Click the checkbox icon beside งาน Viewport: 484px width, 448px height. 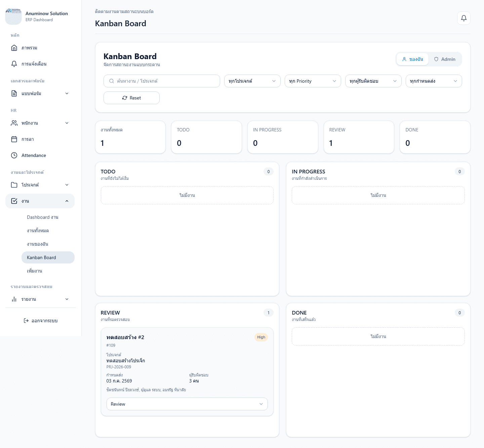[14, 201]
